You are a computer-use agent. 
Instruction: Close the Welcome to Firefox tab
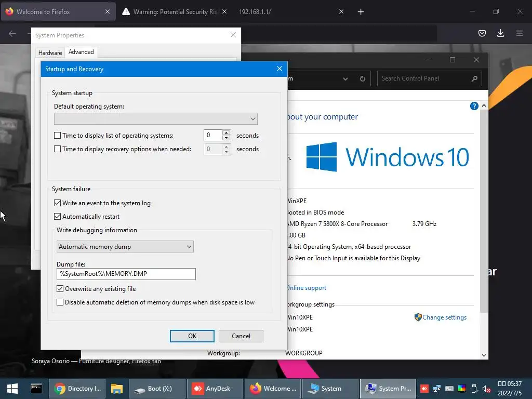[107, 12]
